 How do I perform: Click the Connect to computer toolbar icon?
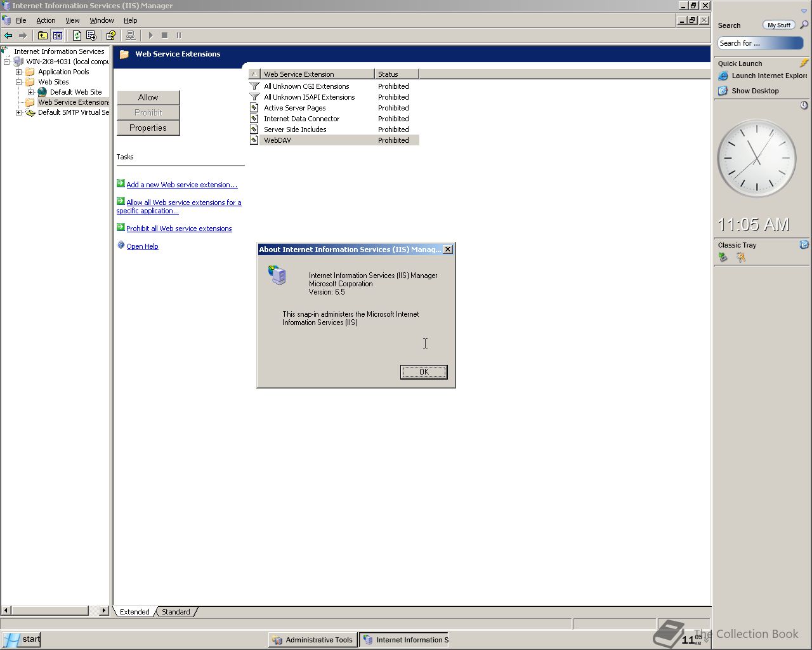click(131, 36)
